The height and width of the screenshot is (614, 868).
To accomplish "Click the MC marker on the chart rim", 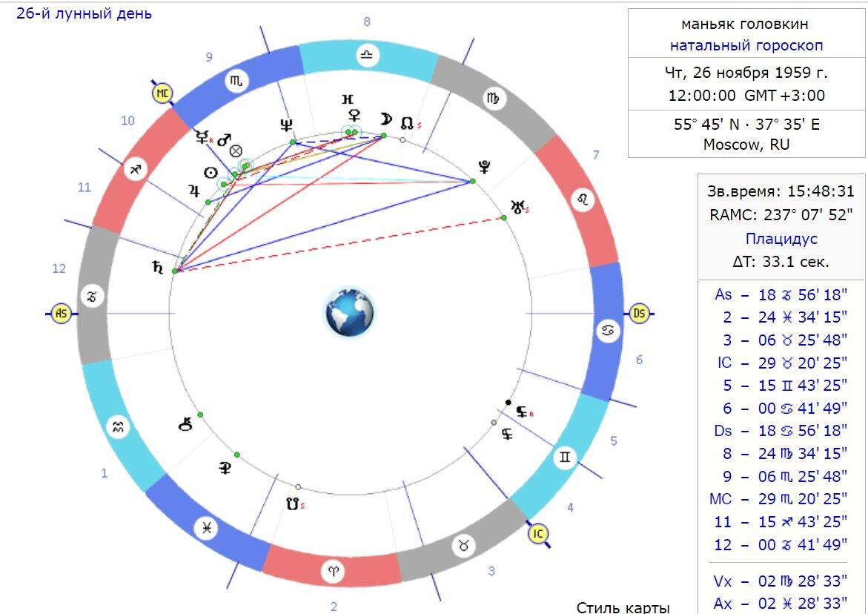I will (x=162, y=93).
